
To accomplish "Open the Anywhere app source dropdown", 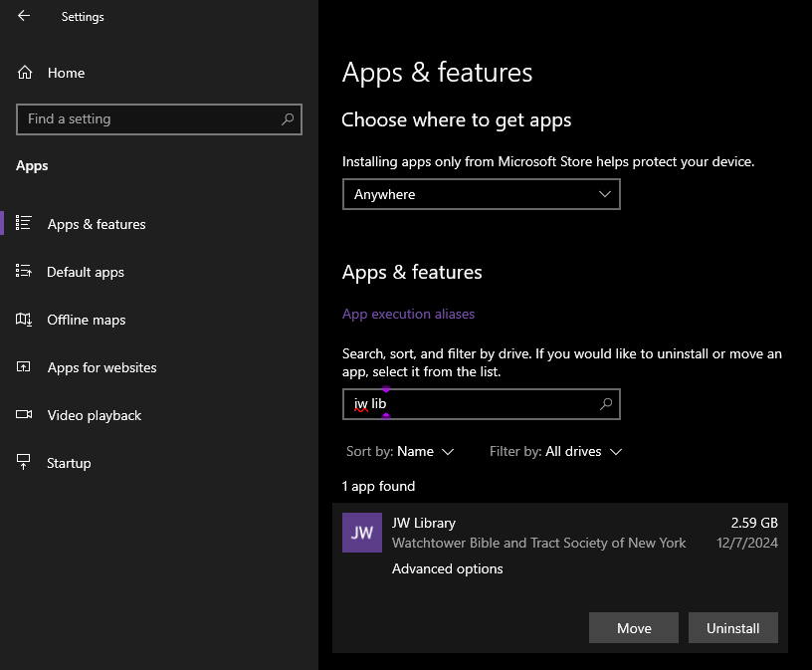I will point(481,194).
